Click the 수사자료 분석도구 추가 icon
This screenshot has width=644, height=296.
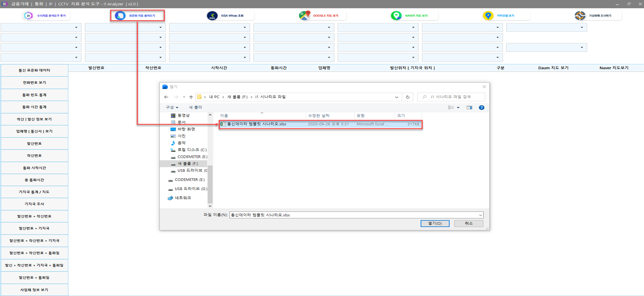(28, 16)
